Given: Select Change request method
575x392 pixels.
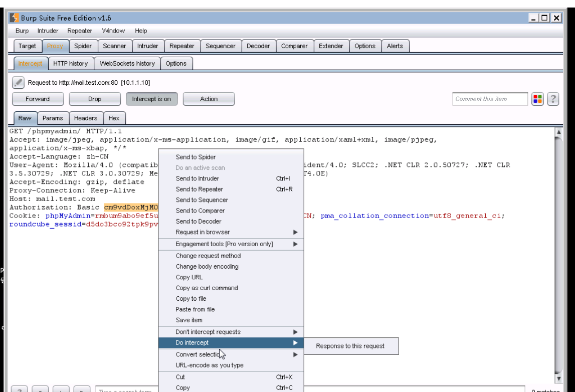Looking at the screenshot, I should tap(231, 256).
